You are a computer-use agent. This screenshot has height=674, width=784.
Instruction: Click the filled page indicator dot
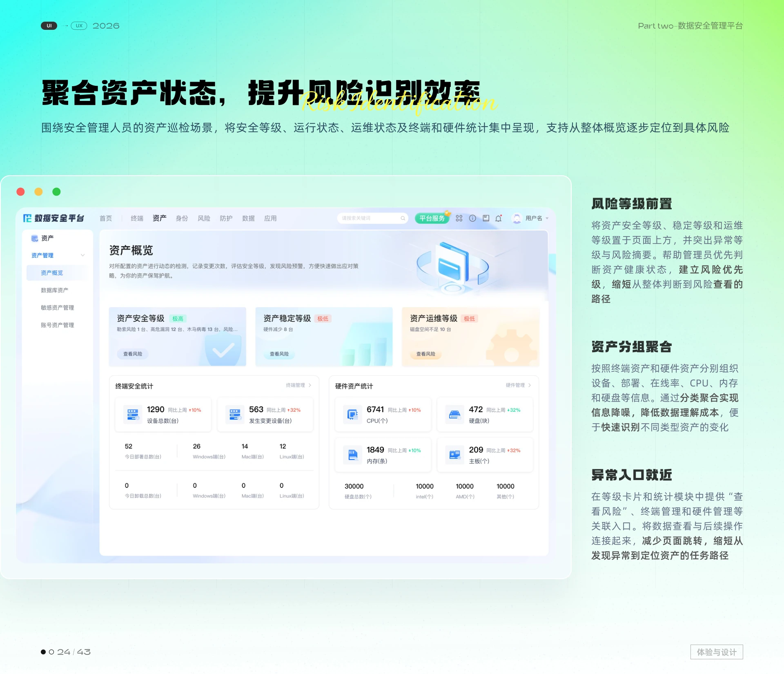click(x=43, y=652)
